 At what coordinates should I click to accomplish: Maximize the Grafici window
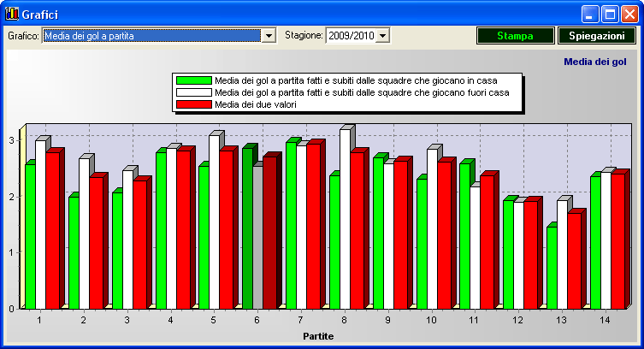(611, 14)
